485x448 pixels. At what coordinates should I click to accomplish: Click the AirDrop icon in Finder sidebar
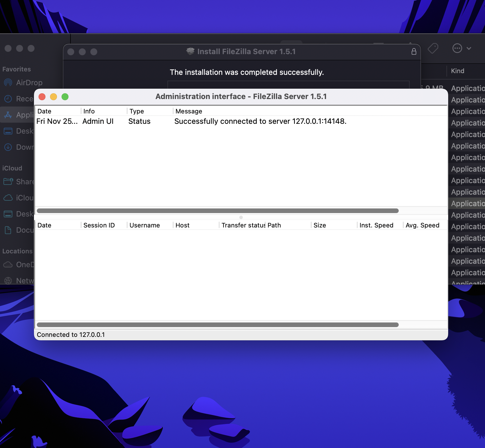coord(8,83)
